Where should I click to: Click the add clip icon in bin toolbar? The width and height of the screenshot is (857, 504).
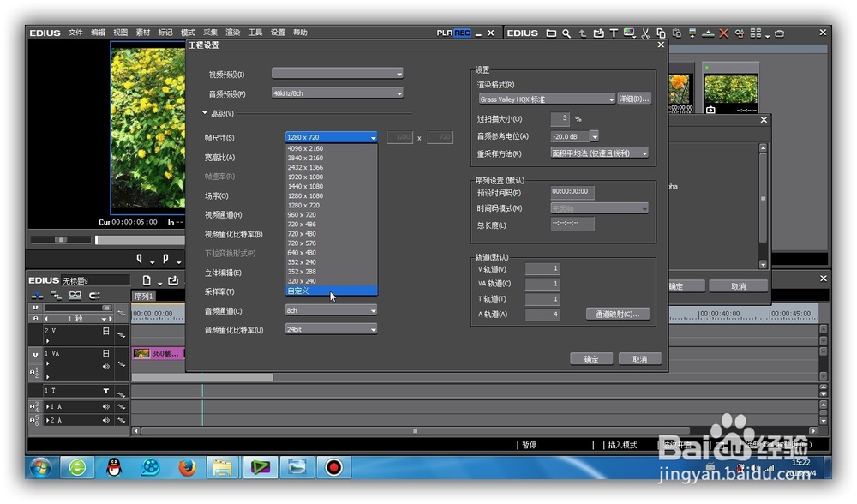click(x=598, y=33)
